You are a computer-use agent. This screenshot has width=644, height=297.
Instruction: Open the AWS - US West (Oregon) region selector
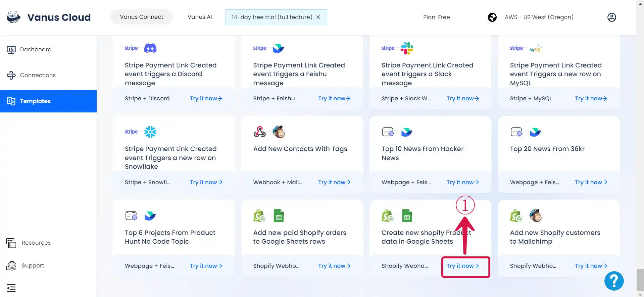pyautogui.click(x=539, y=17)
